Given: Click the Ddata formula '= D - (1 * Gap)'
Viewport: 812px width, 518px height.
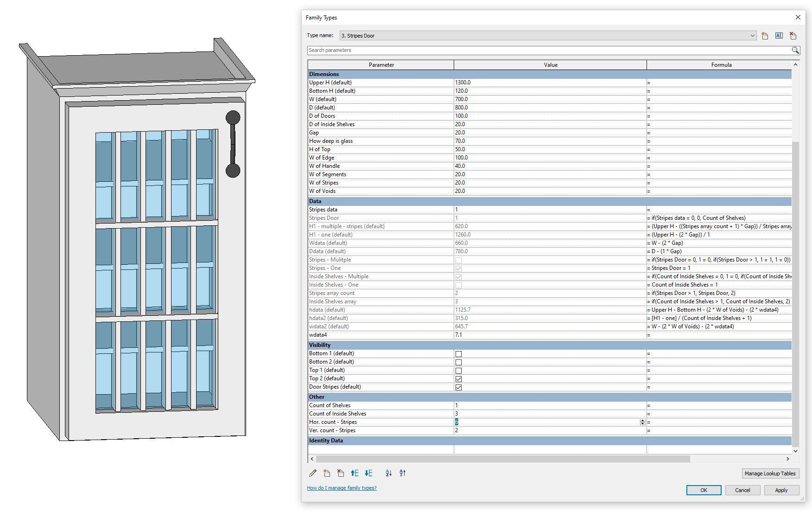Looking at the screenshot, I should (665, 251).
